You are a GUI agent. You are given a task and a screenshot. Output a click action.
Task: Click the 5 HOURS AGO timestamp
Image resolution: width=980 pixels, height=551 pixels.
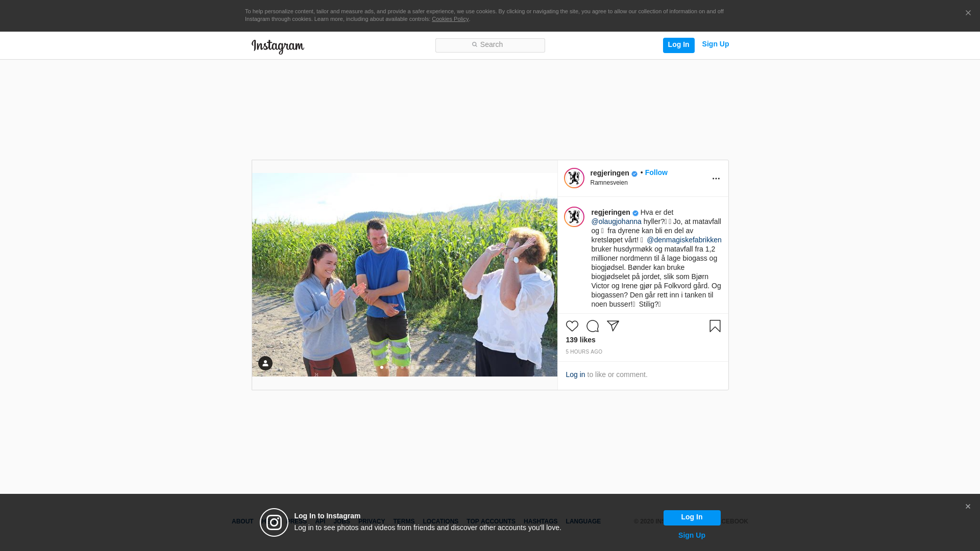click(x=584, y=352)
